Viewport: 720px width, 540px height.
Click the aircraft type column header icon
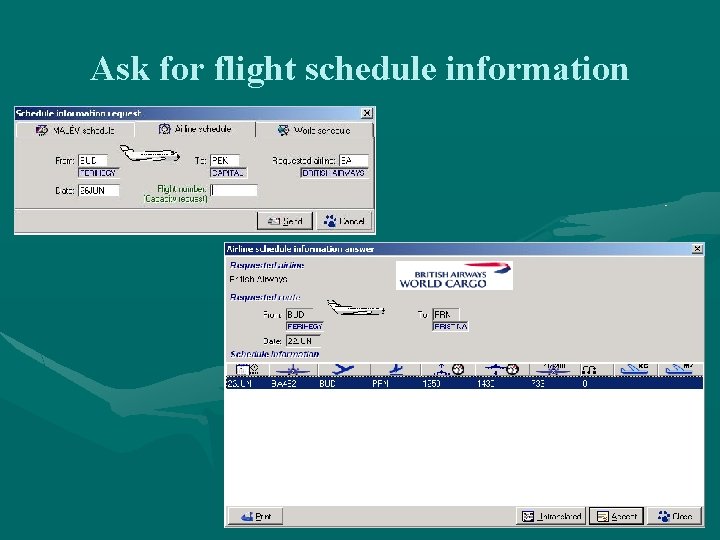pos(553,369)
